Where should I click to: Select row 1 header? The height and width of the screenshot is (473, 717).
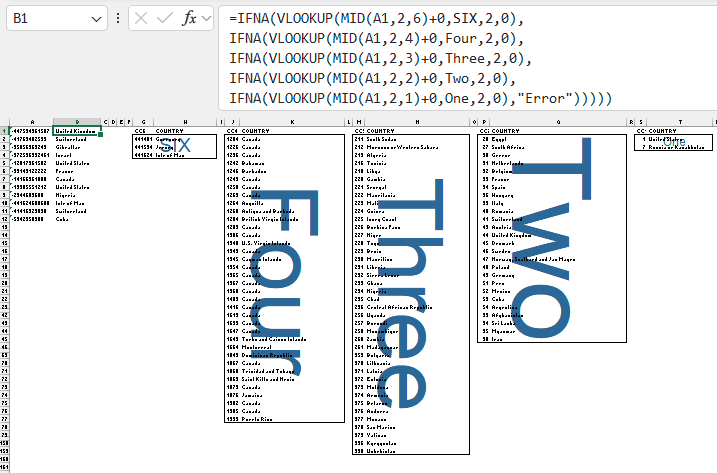pos(4,131)
